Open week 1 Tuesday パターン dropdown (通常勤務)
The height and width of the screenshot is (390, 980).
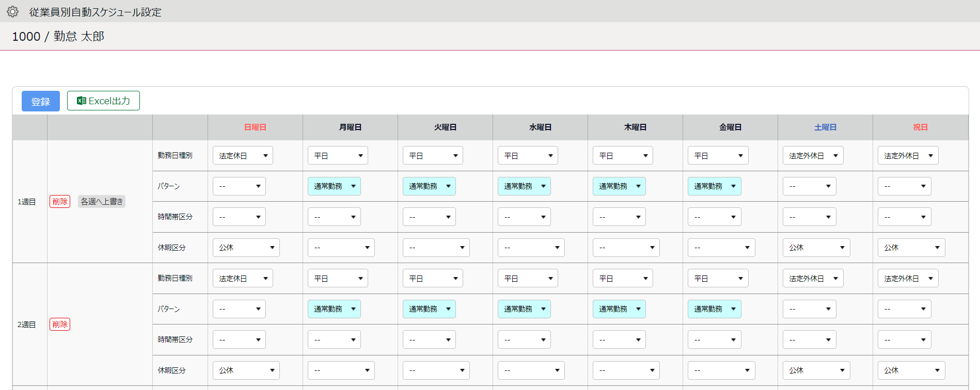[429, 186]
